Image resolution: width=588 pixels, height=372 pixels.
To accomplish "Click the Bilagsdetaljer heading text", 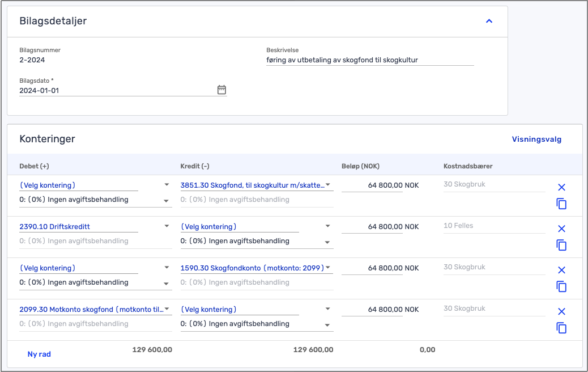I will tap(53, 21).
